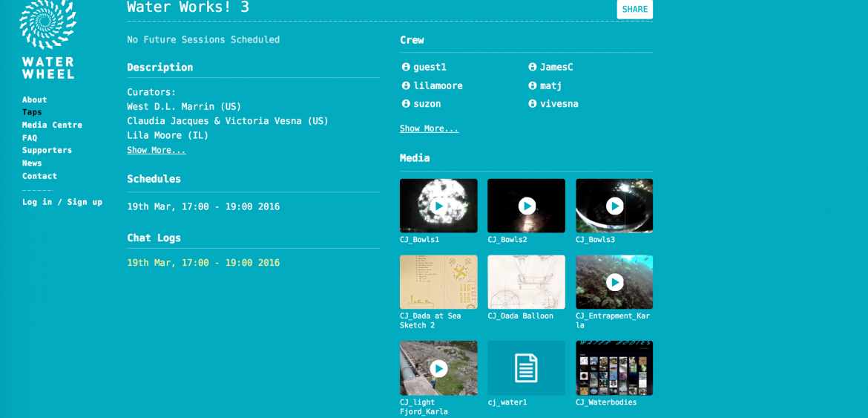The height and width of the screenshot is (418, 868).
Task: Open the cj_water1 document icon
Action: click(526, 368)
